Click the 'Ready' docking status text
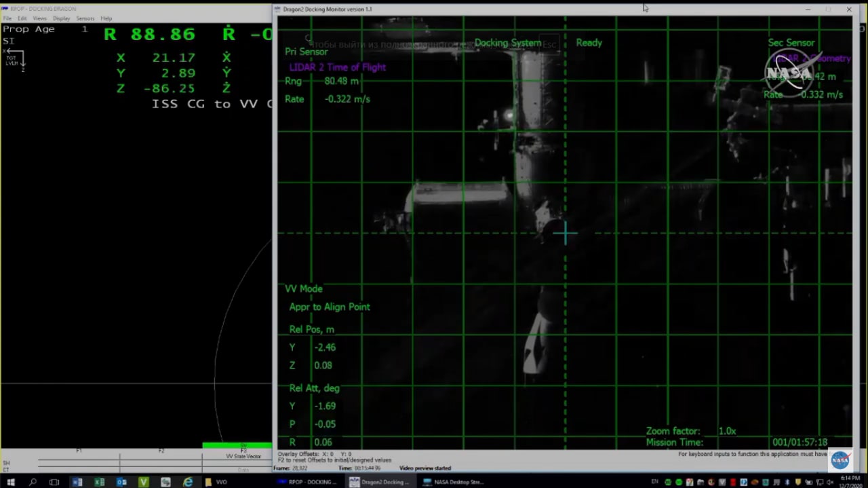868x488 pixels. (589, 42)
